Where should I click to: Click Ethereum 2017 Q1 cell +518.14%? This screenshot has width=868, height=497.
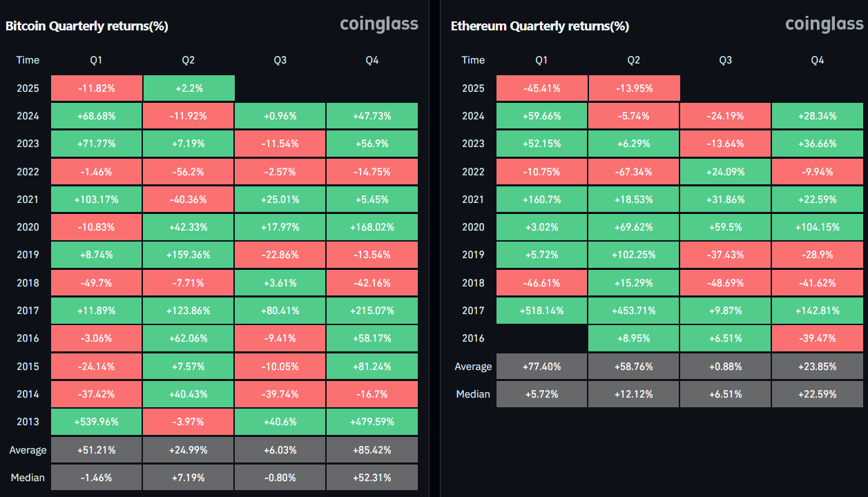point(542,311)
